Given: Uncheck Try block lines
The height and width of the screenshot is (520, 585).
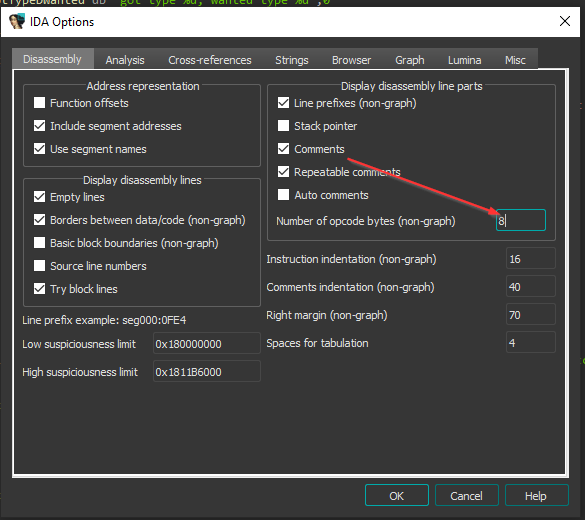Looking at the screenshot, I should click(x=39, y=289).
